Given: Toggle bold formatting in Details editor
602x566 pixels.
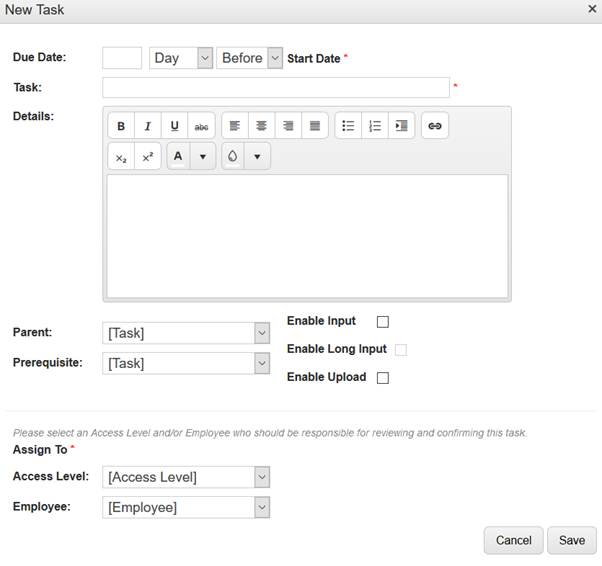Looking at the screenshot, I should pos(121,126).
